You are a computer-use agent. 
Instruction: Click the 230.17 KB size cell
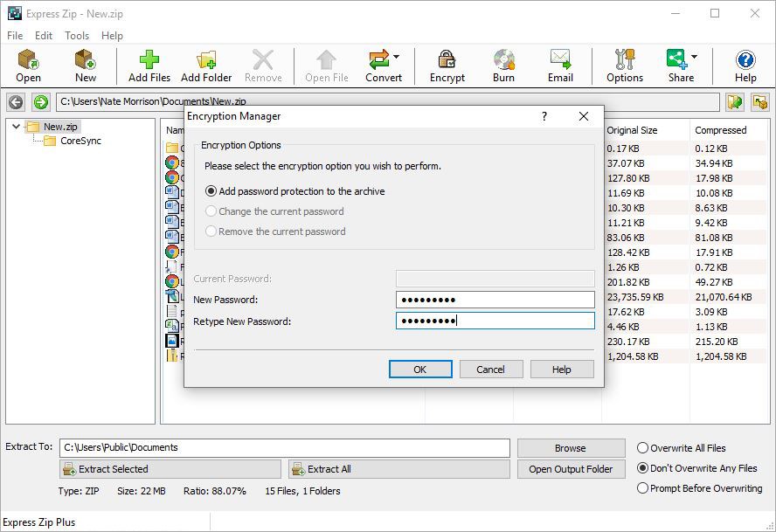coord(628,342)
